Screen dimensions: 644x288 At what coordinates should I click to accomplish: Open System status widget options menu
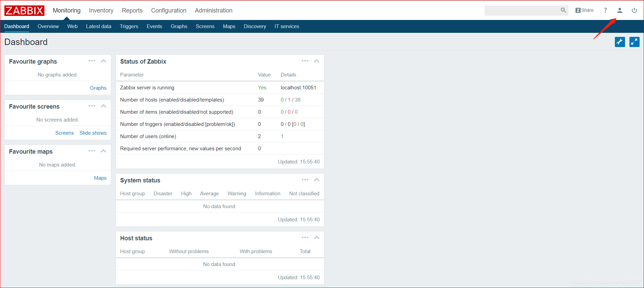[305, 180]
